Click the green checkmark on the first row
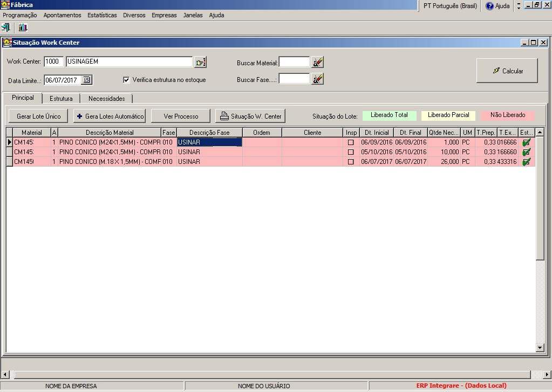This screenshot has width=552, height=392. (526, 142)
